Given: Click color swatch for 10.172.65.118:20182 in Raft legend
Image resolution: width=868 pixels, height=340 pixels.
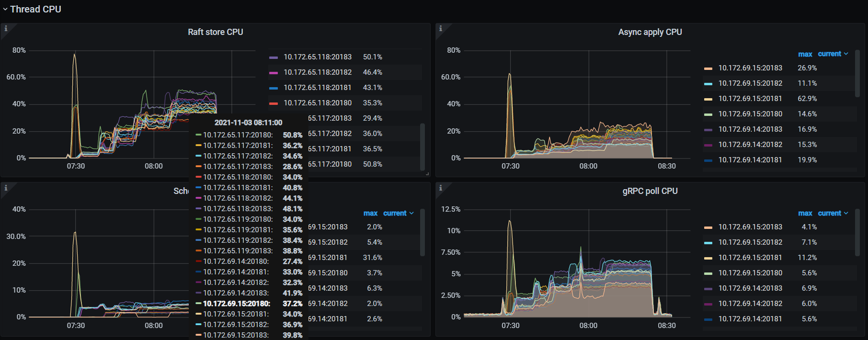Looking at the screenshot, I should pos(274,73).
